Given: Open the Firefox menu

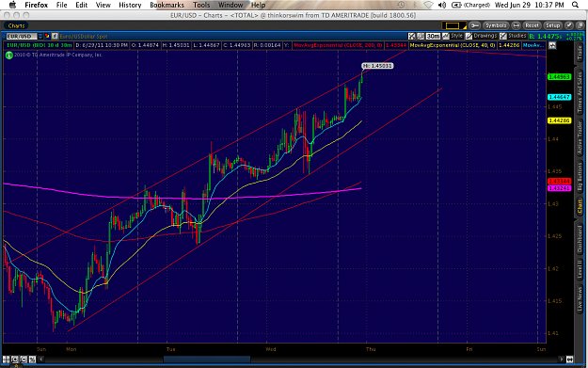Looking at the screenshot, I should tap(36, 5).
